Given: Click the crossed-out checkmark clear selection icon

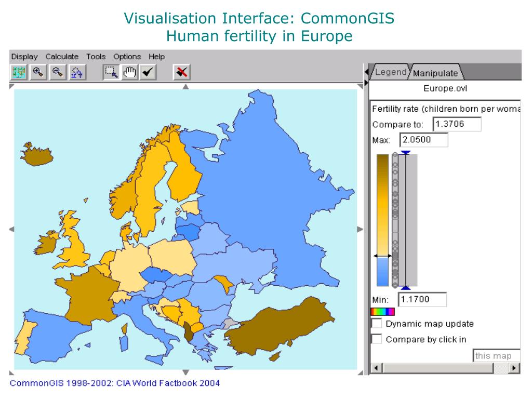Looking at the screenshot, I should (x=182, y=72).
